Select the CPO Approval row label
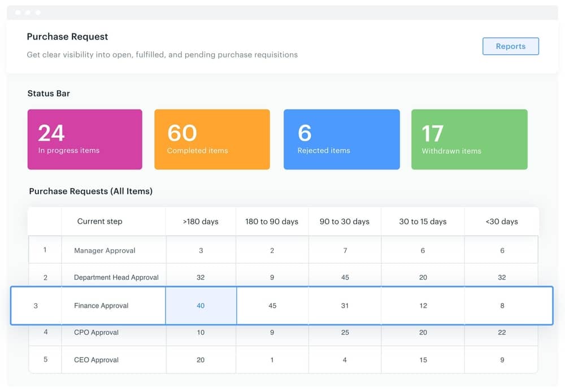This screenshot has width=565, height=392. 96,333
